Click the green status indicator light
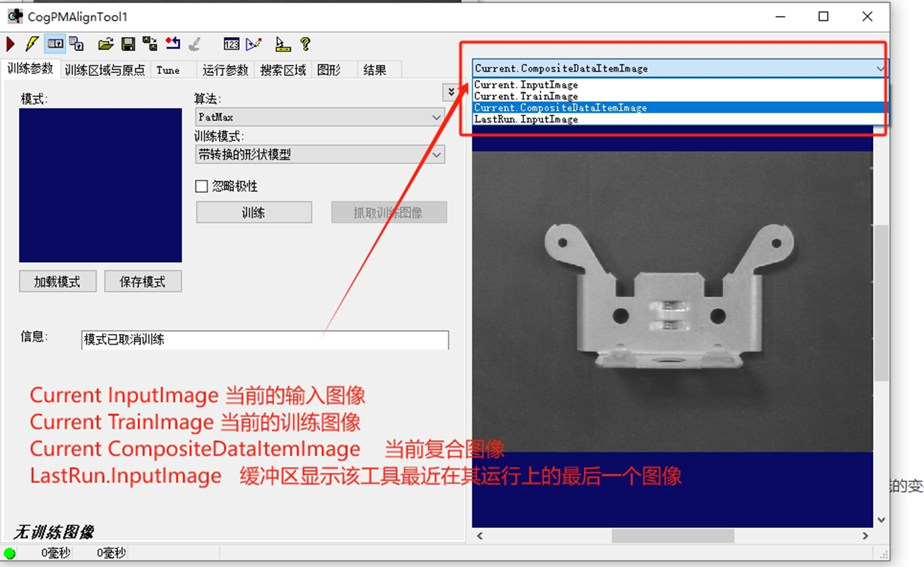This screenshot has height=567, width=924. coord(9,554)
